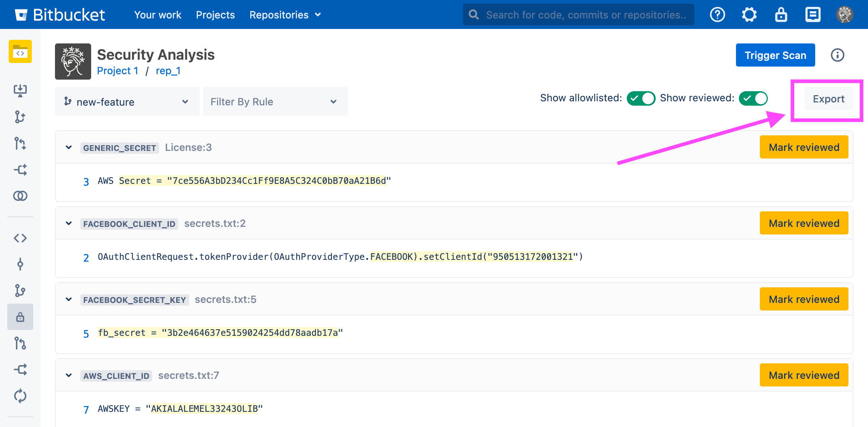
Task: Go to Your work
Action: [x=158, y=15]
